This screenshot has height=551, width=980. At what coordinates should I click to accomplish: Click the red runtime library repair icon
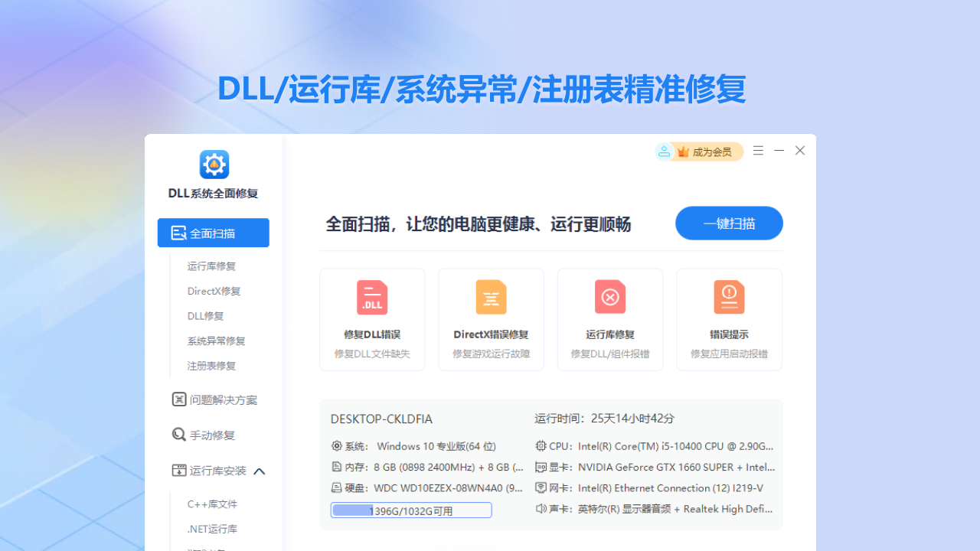[x=610, y=298]
